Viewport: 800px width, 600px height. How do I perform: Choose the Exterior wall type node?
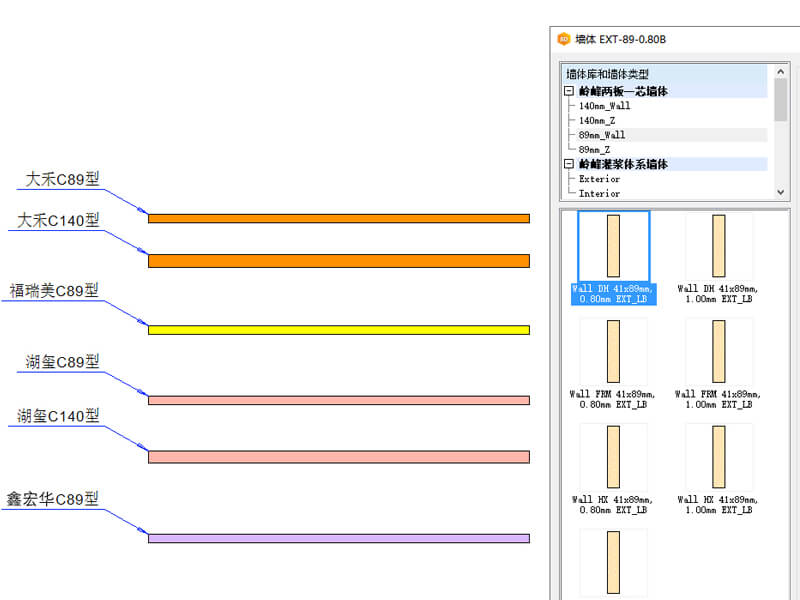pos(599,179)
